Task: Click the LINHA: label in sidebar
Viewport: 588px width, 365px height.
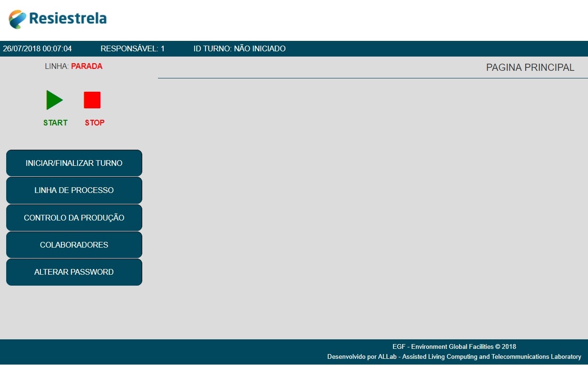Action: coord(57,67)
